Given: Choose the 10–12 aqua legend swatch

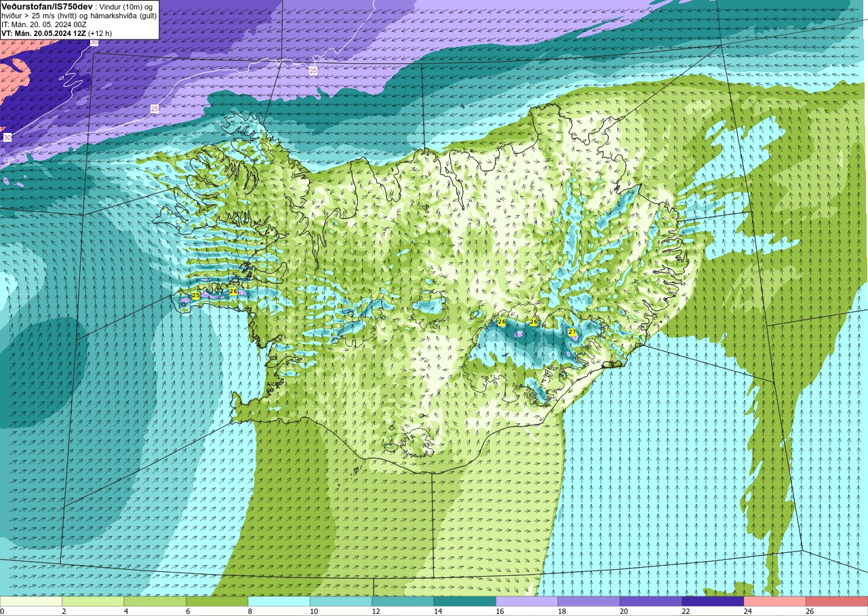Looking at the screenshot, I should click(x=341, y=601).
